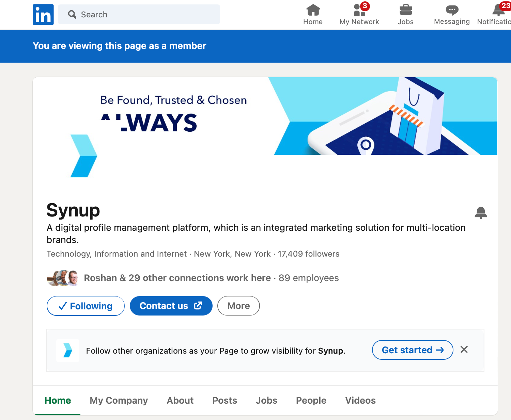Open the 89 employees link
Screen dimensions: 511x420
click(x=309, y=278)
